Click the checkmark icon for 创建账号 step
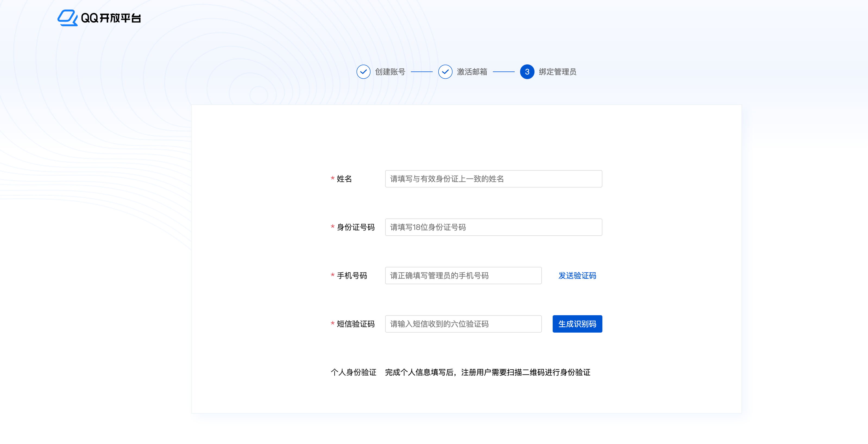868x444 pixels. (x=363, y=72)
